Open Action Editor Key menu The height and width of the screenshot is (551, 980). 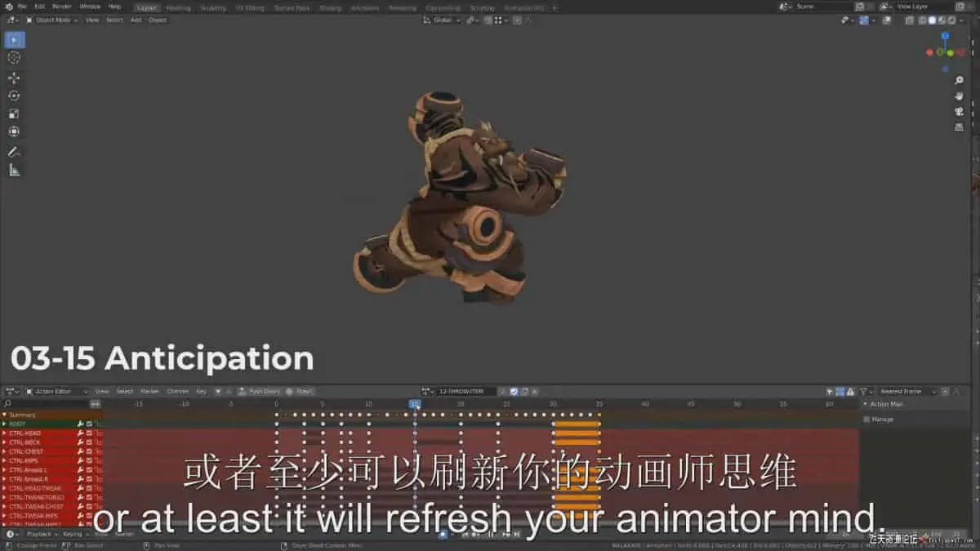(201, 391)
